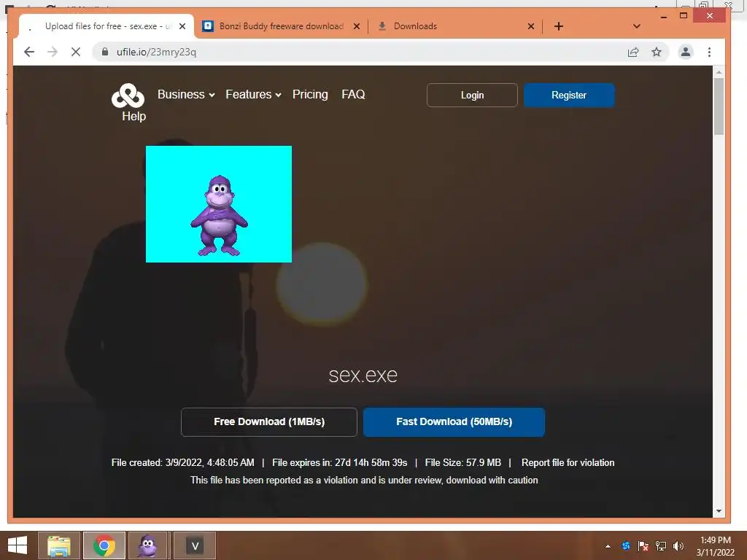Viewport: 747px width, 560px height.
Task: Expand the Features dropdown menu
Action: tap(253, 94)
